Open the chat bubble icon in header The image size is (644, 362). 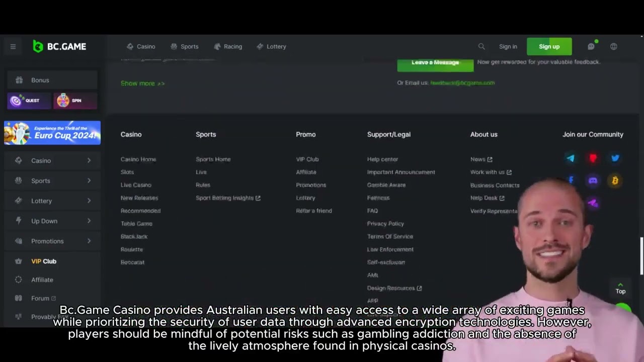pyautogui.click(x=591, y=46)
